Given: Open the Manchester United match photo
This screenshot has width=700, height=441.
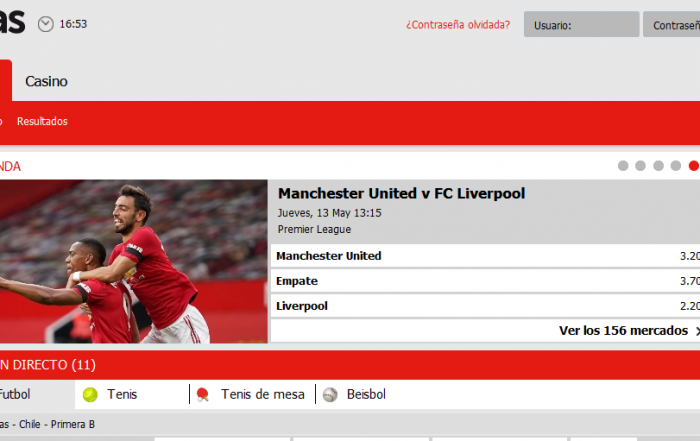Looking at the screenshot, I should pyautogui.click(x=133, y=262).
